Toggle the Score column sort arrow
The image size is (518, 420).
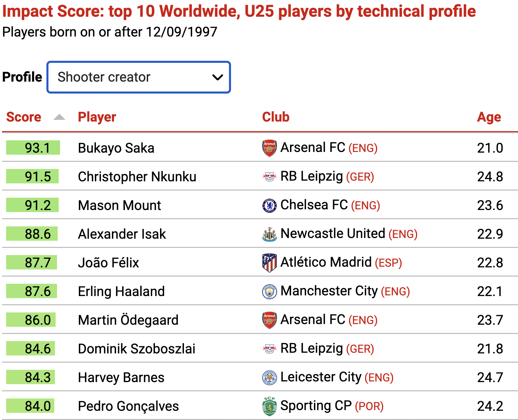[59, 117]
